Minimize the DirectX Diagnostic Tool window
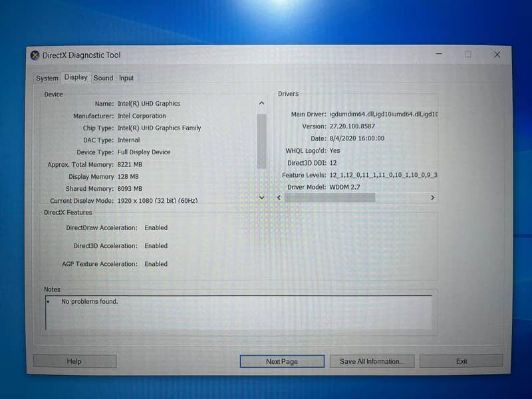The height and width of the screenshot is (399, 532). pos(439,55)
